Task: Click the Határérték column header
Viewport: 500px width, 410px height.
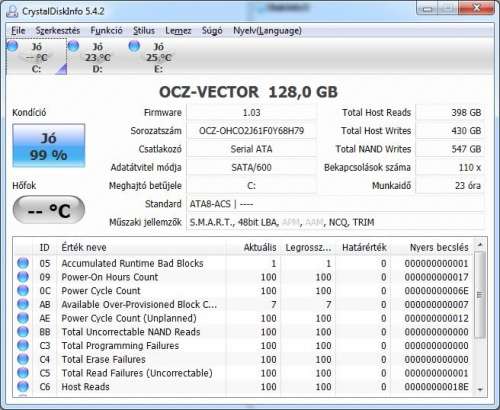Action: pyautogui.click(x=363, y=247)
